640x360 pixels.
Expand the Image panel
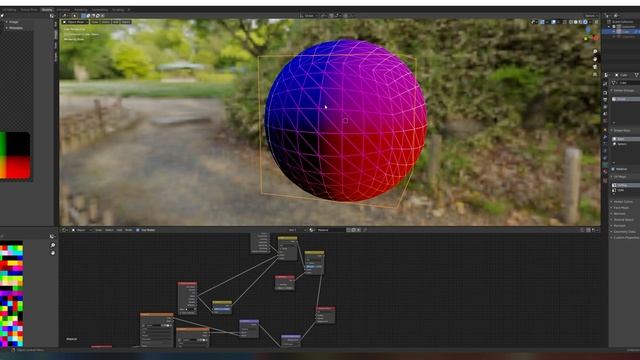[13, 22]
